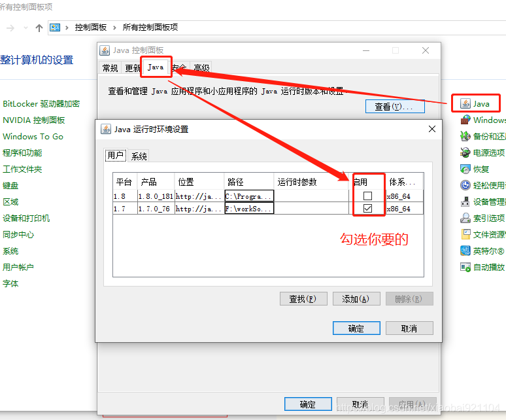Close the Java runtime settings dialog
This screenshot has height=420, width=506.
point(432,129)
